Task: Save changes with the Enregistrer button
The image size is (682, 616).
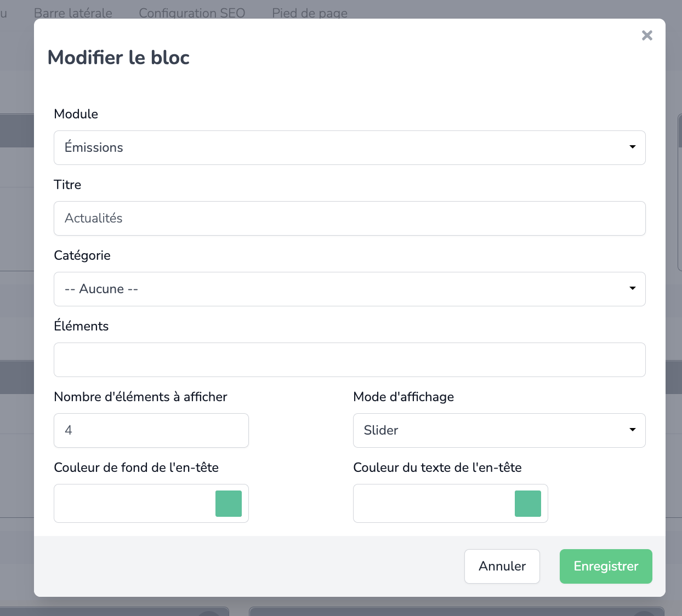Action: coord(606,566)
